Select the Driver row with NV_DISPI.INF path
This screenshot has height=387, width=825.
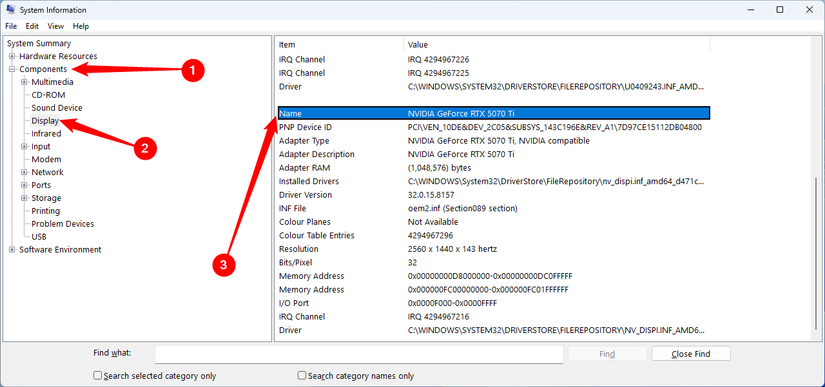coord(494,331)
